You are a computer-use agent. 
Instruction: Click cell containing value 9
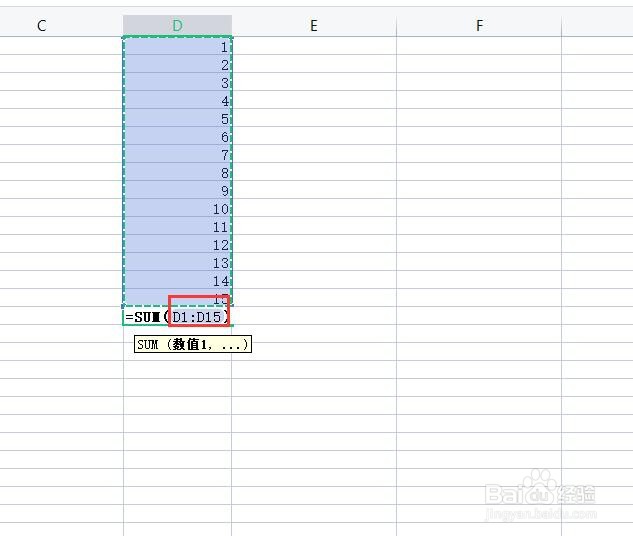coord(177,190)
